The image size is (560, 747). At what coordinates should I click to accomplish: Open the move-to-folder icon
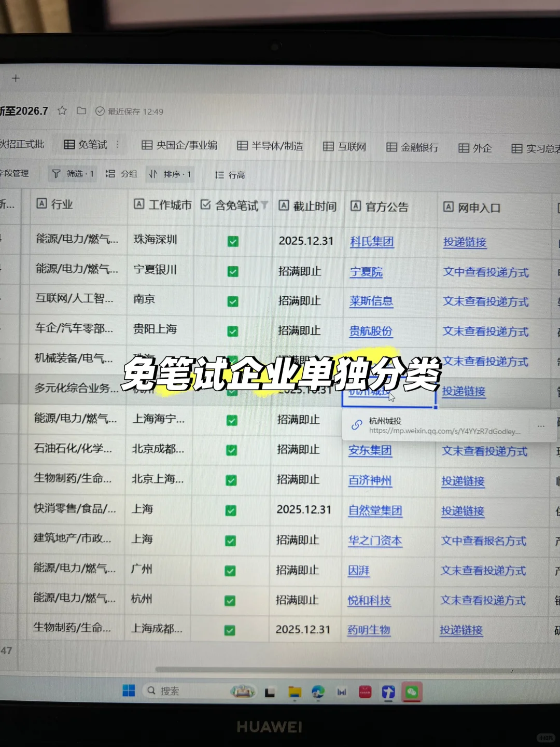[81, 110]
